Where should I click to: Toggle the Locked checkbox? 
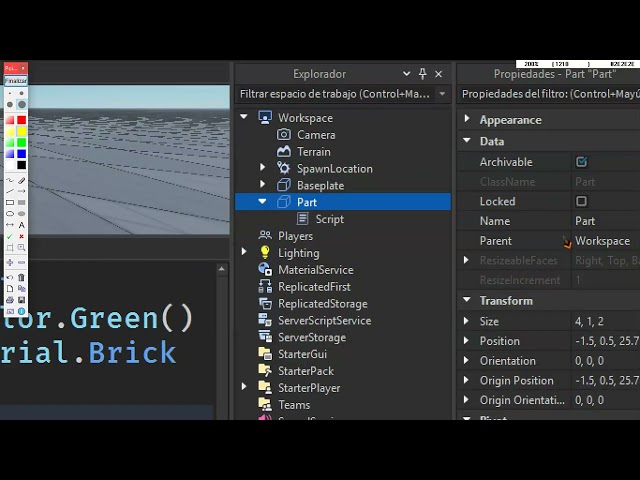582,201
